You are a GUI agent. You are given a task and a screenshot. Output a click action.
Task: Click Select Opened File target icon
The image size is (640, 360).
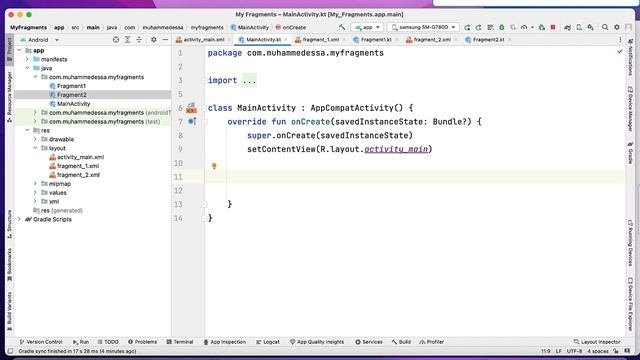pyautogui.click(x=116, y=40)
